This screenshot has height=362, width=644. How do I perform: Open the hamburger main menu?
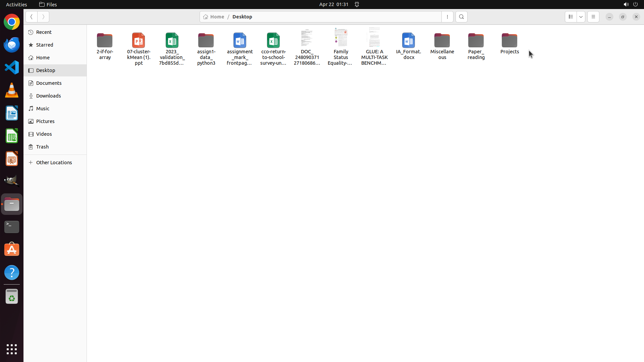pyautogui.click(x=593, y=17)
